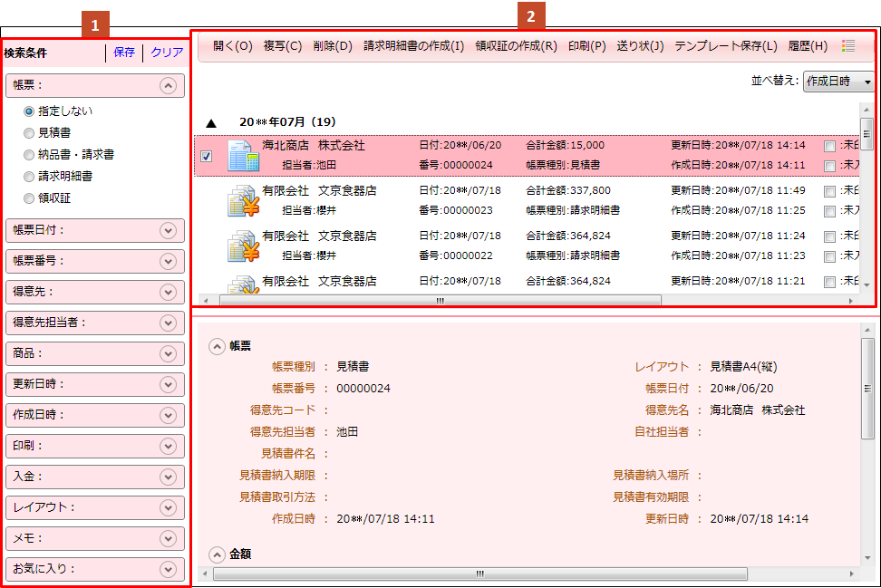The image size is (881, 588).
Task: Click the クリア link in search conditions
Action: (167, 53)
